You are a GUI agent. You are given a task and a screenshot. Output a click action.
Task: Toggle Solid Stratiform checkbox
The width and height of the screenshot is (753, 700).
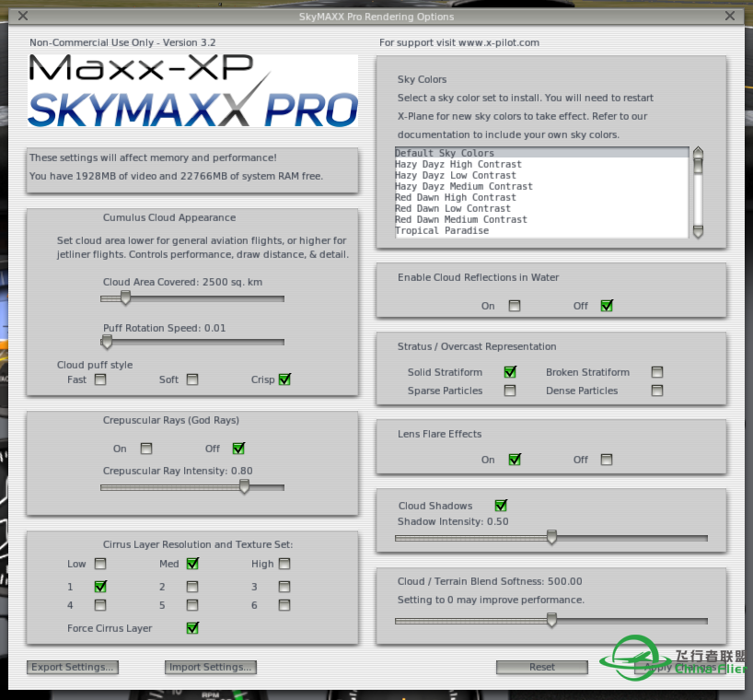click(x=510, y=372)
